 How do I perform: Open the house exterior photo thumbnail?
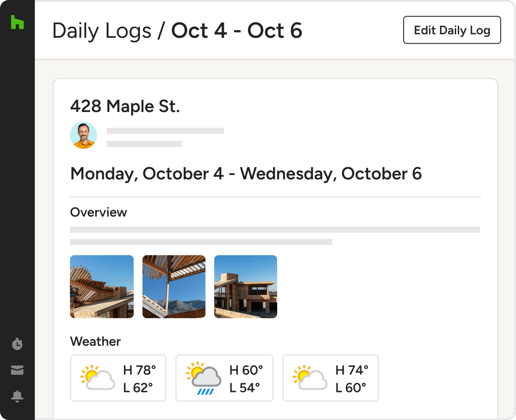pos(245,287)
